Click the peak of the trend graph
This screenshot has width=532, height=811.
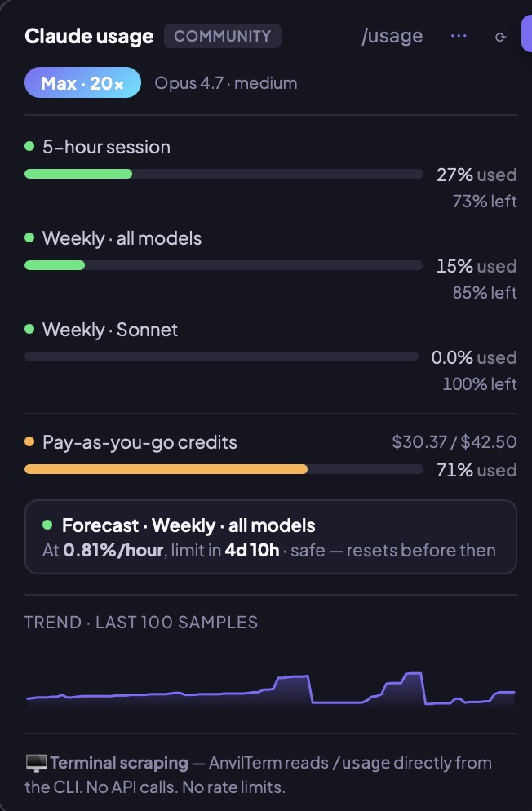pyautogui.click(x=412, y=676)
